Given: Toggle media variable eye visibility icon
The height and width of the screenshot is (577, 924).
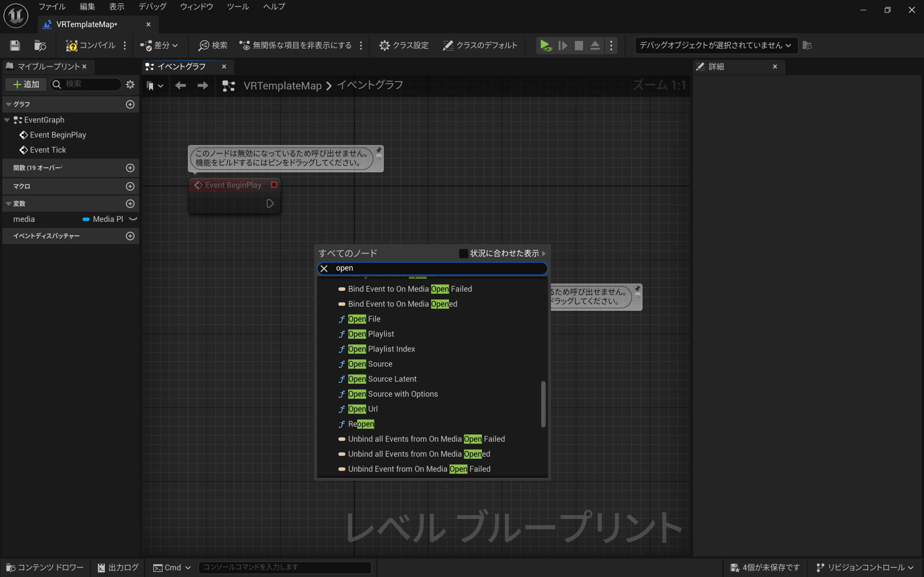Looking at the screenshot, I should pyautogui.click(x=133, y=219).
